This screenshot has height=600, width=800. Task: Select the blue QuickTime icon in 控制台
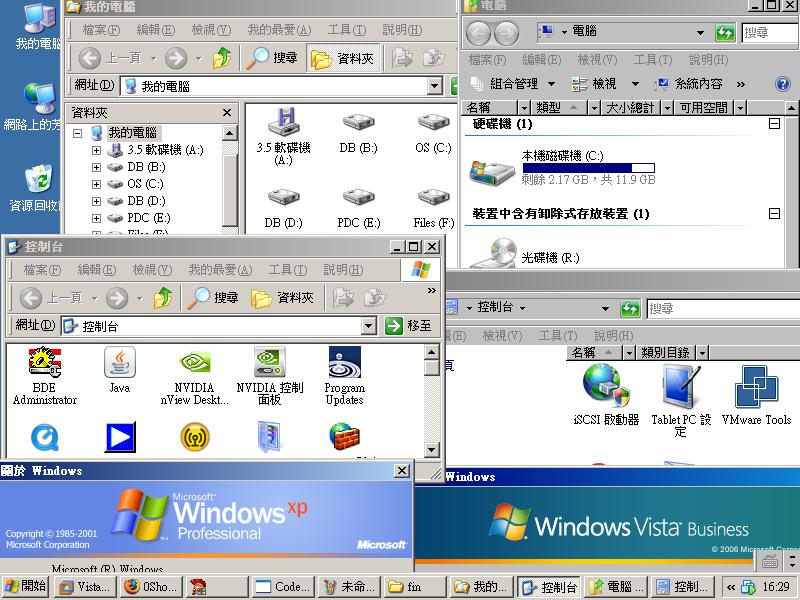pos(45,437)
